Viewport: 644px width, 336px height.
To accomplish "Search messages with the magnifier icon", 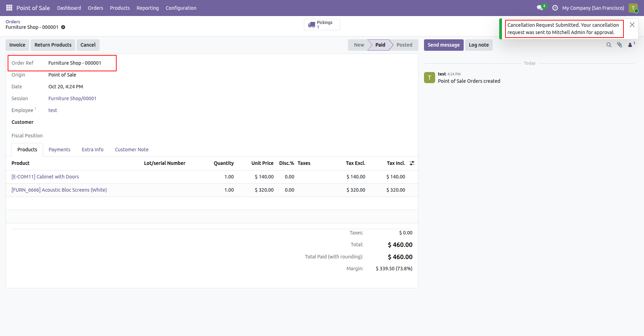I will coord(609,45).
